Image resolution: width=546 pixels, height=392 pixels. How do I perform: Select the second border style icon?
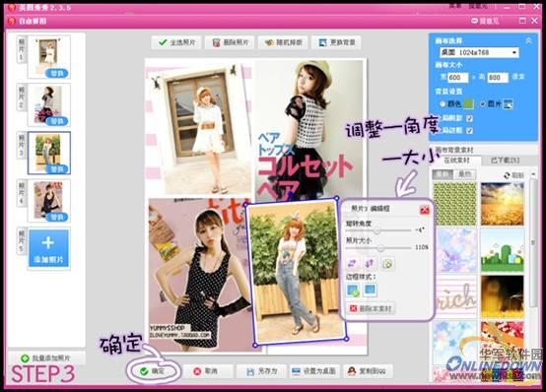point(370,290)
